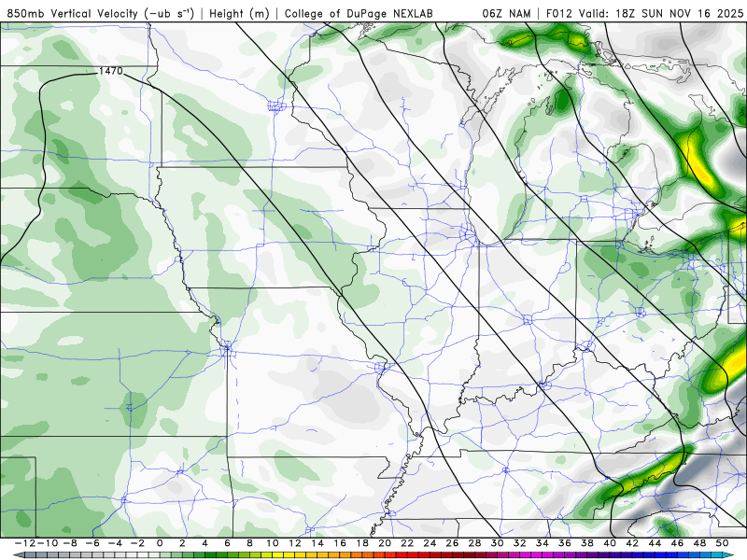The width and height of the screenshot is (747, 560).
Task: Click the 50 value on the color scale
Action: pyautogui.click(x=722, y=543)
